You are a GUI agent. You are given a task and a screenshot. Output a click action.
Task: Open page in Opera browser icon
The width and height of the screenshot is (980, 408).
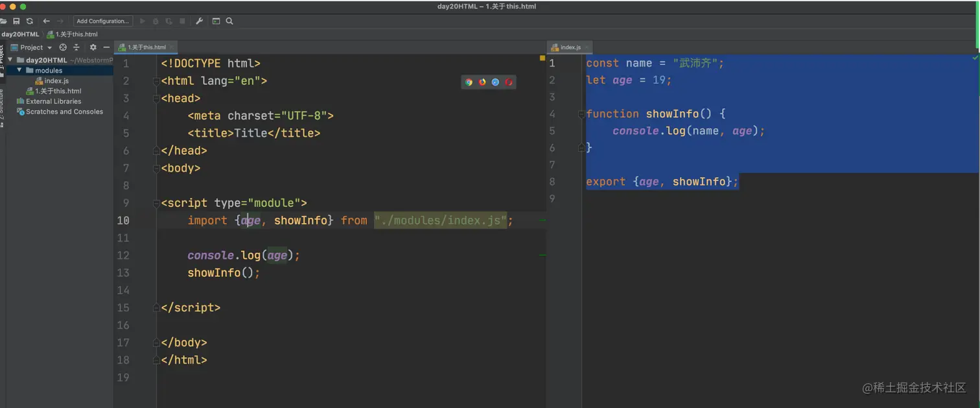point(509,82)
